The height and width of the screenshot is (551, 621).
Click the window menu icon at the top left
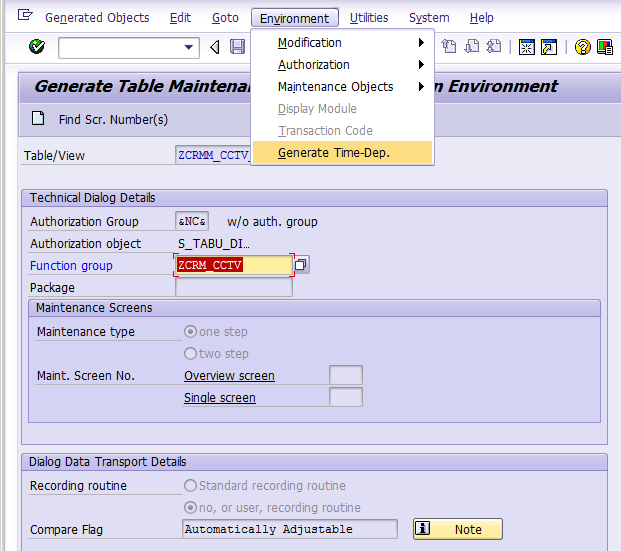(25, 15)
